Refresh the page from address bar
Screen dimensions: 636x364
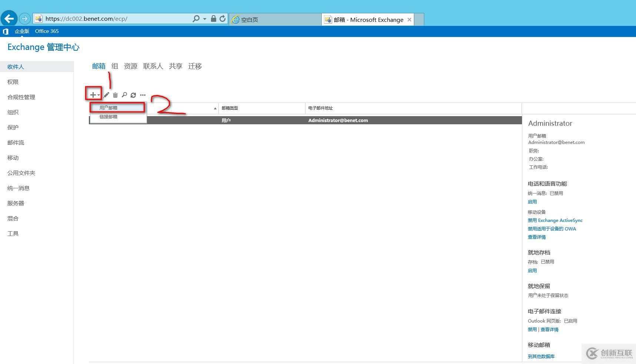tap(222, 18)
